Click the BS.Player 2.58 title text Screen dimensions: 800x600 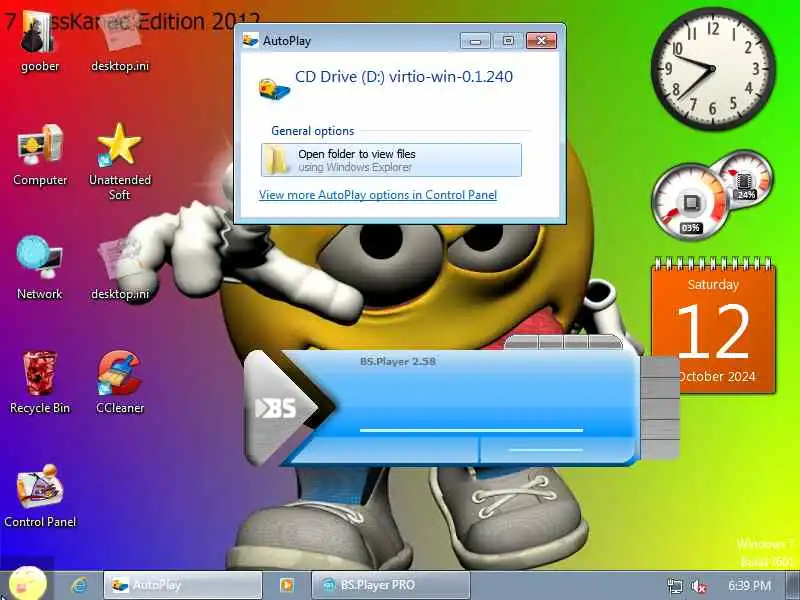(398, 362)
